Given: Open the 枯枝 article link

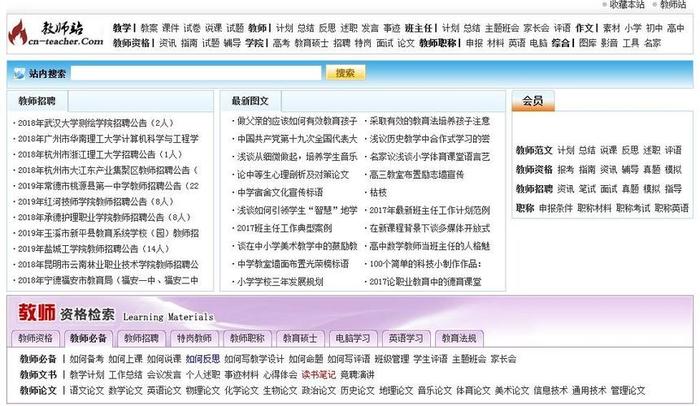Looking at the screenshot, I should click(x=378, y=193).
